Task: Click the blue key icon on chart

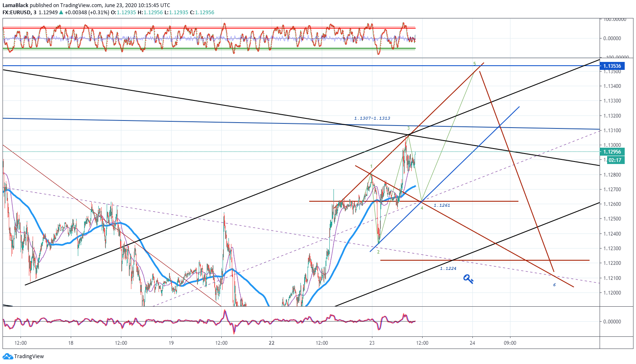Action: pos(468,279)
